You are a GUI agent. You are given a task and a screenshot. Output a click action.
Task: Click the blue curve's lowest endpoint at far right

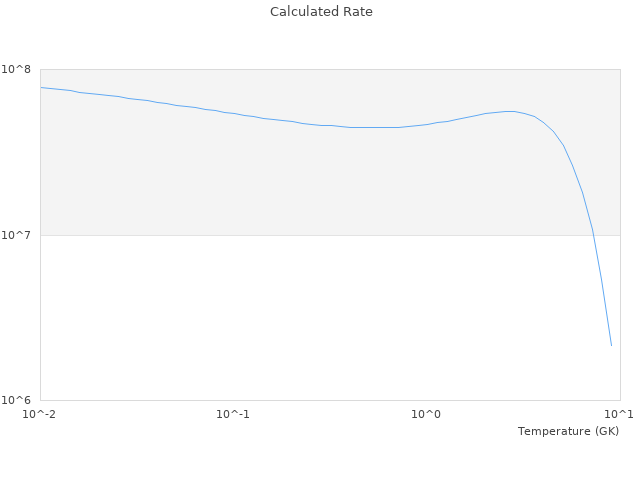(611, 345)
